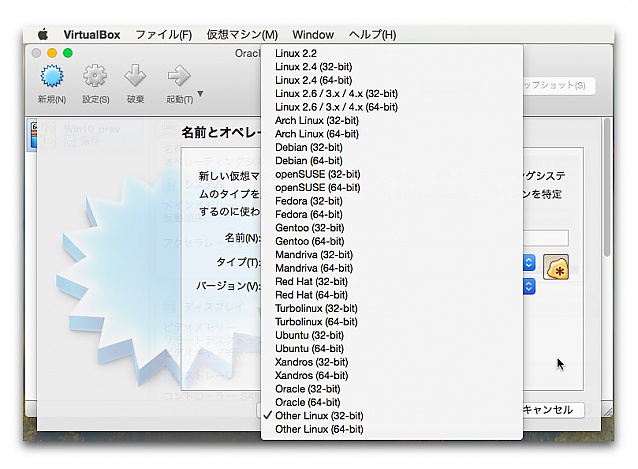
Task: Select Ubuntu (64-bit) from the list
Action: [309, 347]
